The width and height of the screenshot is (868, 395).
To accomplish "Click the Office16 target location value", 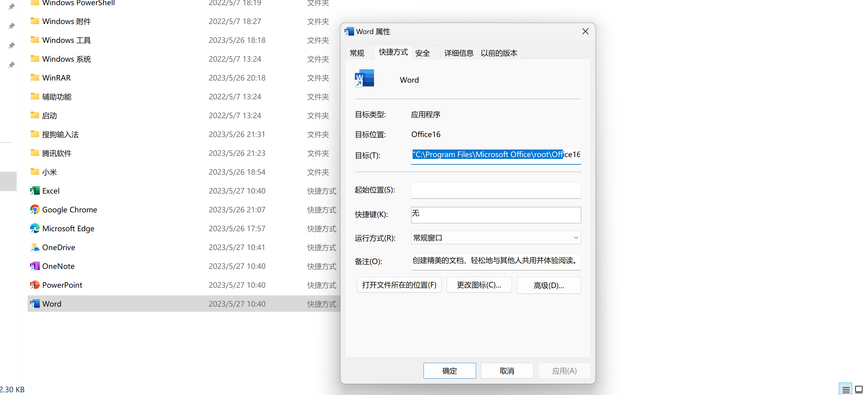I will 426,134.
